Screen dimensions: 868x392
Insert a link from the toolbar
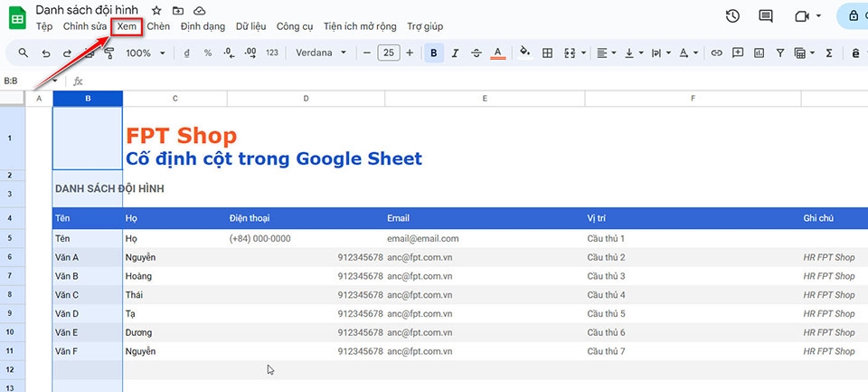(x=717, y=53)
